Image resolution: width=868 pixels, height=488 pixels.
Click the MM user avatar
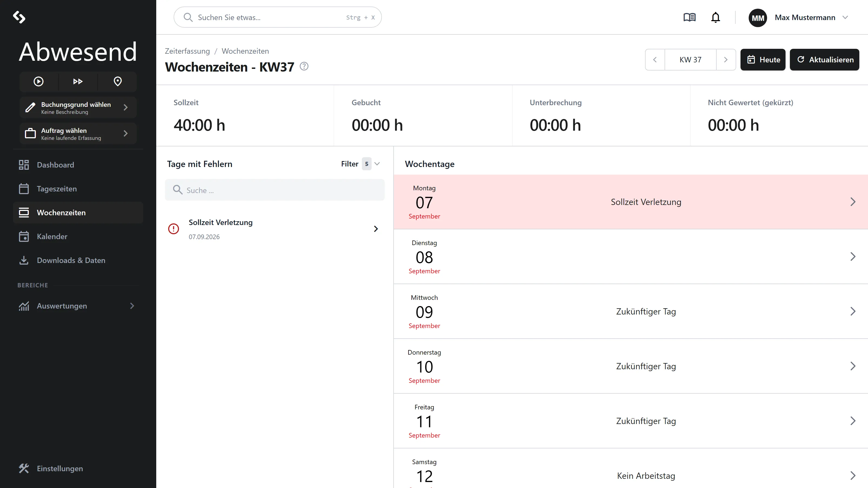758,18
